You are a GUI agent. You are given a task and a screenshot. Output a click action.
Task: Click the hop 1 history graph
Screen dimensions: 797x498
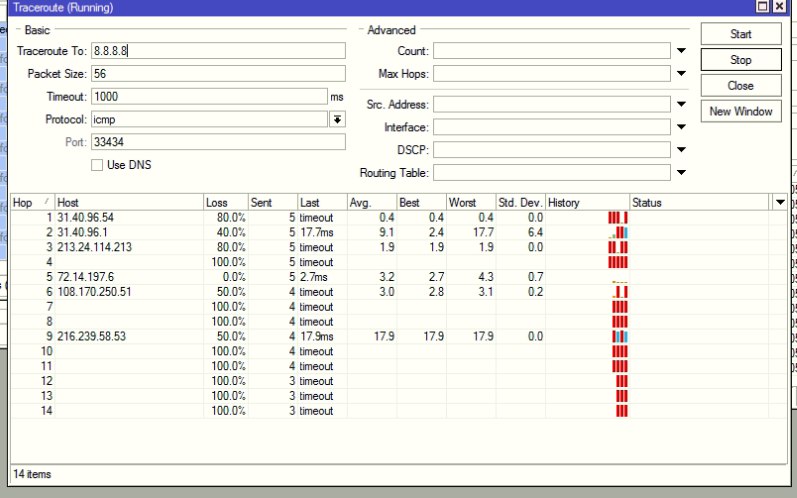point(618,217)
